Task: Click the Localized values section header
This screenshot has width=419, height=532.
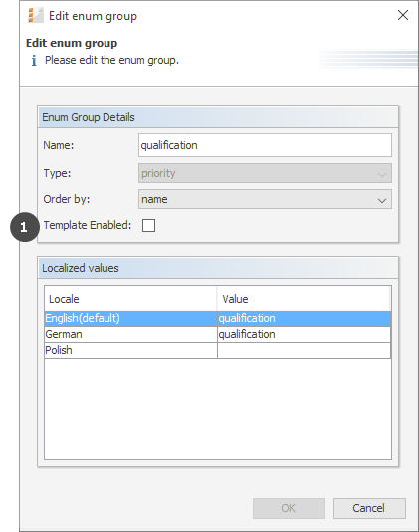Action: 218,268
